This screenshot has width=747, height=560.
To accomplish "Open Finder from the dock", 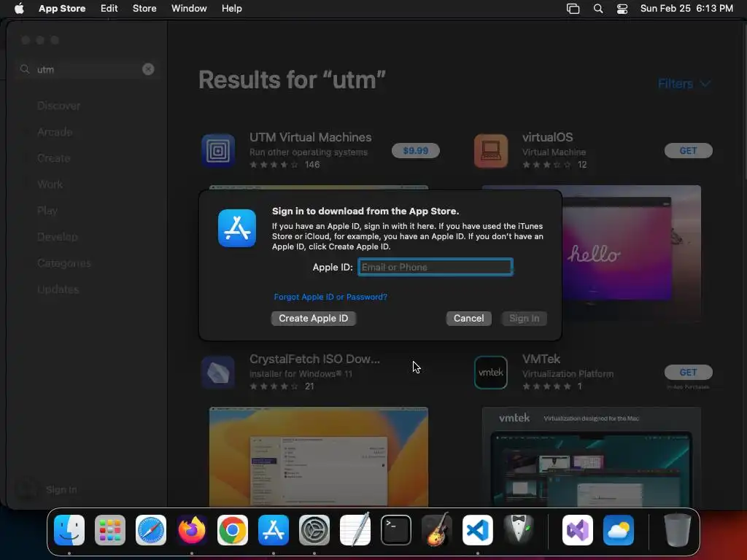I will click(69, 530).
